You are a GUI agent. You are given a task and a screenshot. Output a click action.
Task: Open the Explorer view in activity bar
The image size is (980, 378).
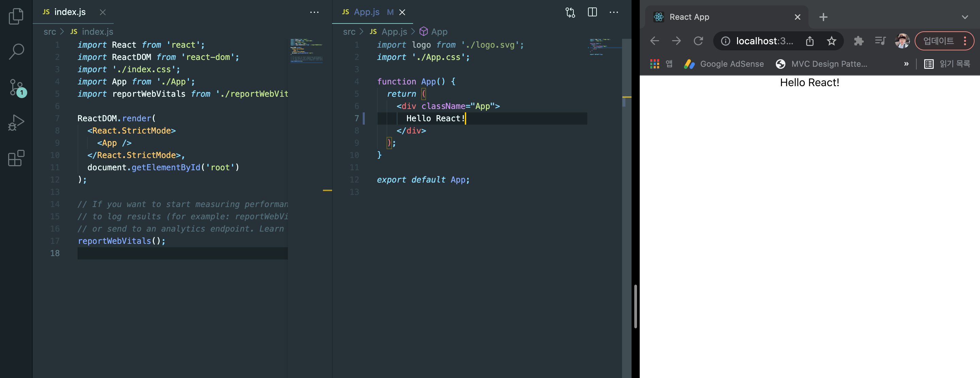click(x=16, y=16)
